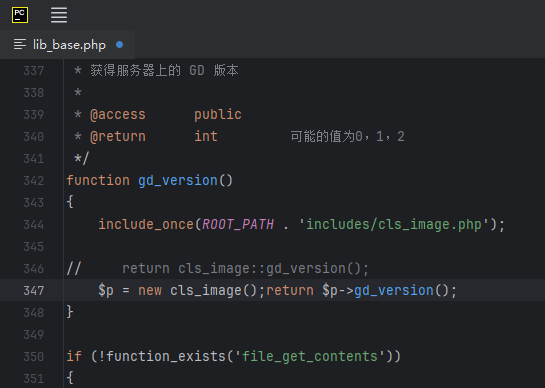Image resolution: width=545 pixels, height=388 pixels.
Task: Click the ROOT_PATH constant
Action: pos(238,225)
